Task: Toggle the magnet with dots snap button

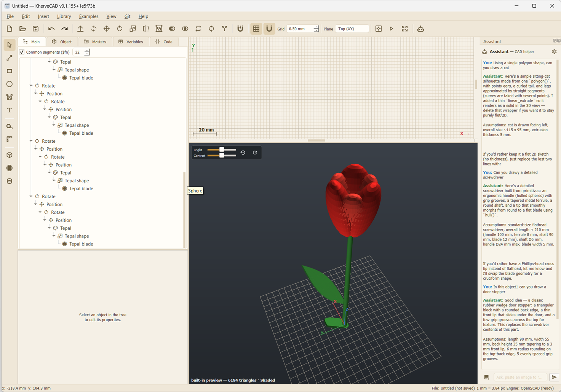Action: (240, 29)
